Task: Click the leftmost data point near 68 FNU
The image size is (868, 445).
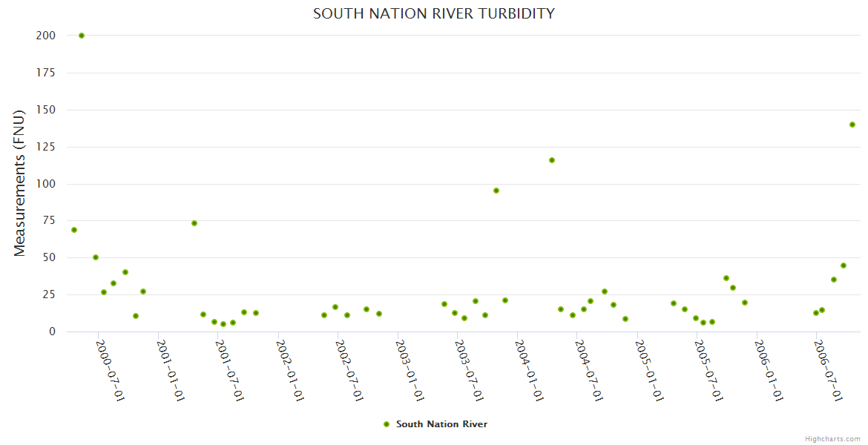Action: coord(74,230)
